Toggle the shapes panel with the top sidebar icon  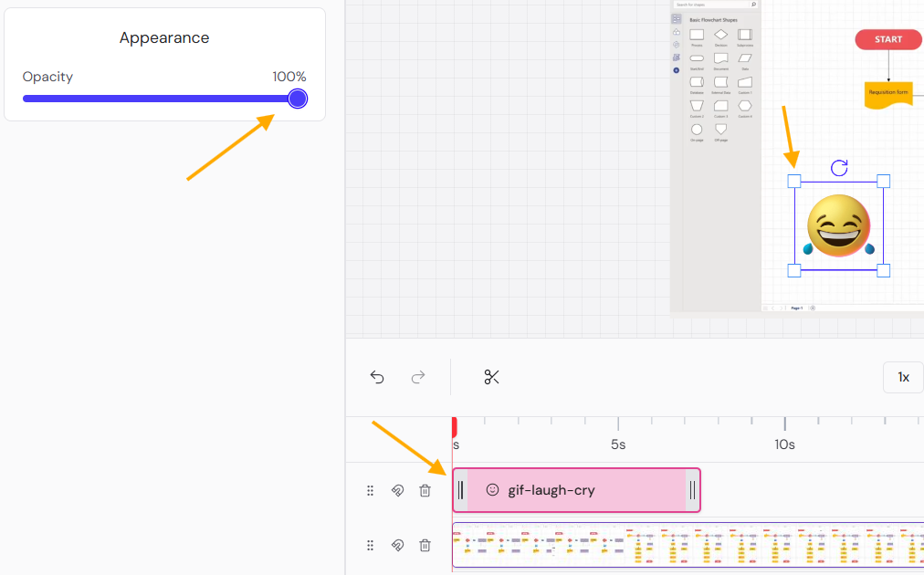[x=677, y=18]
